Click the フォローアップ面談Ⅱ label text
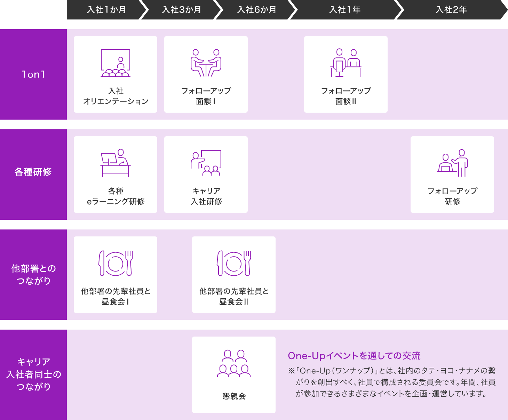The height and width of the screenshot is (420, 508). pyautogui.click(x=346, y=96)
